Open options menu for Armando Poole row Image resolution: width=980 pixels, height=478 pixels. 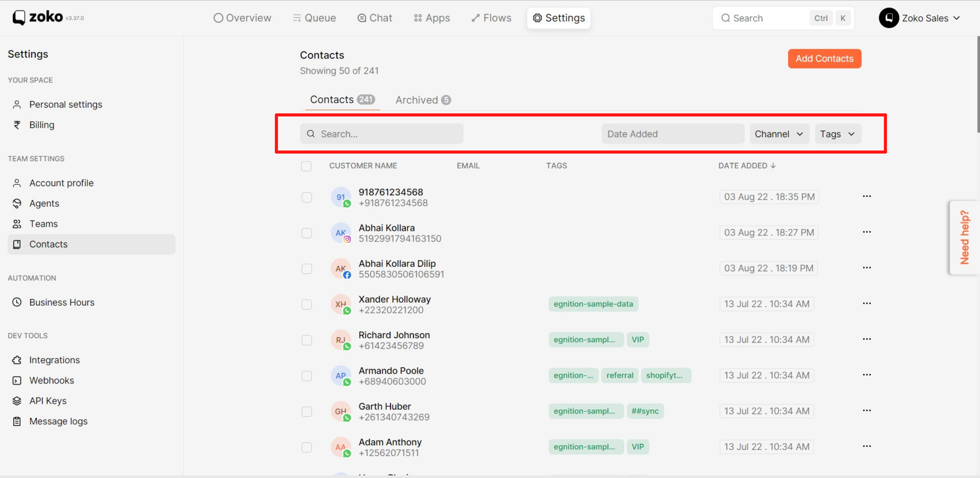(x=867, y=375)
